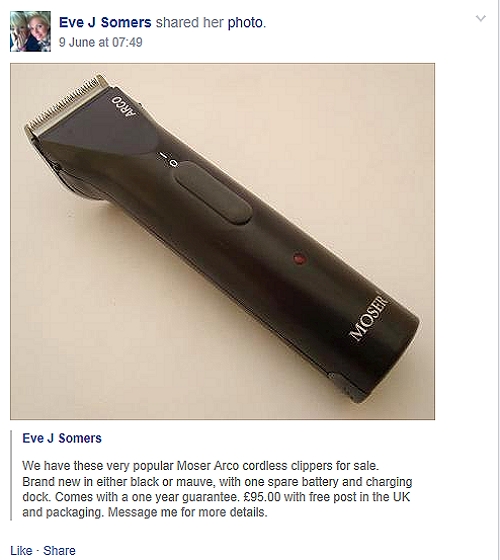Click the ARCO label on the clipper blade

124,106
